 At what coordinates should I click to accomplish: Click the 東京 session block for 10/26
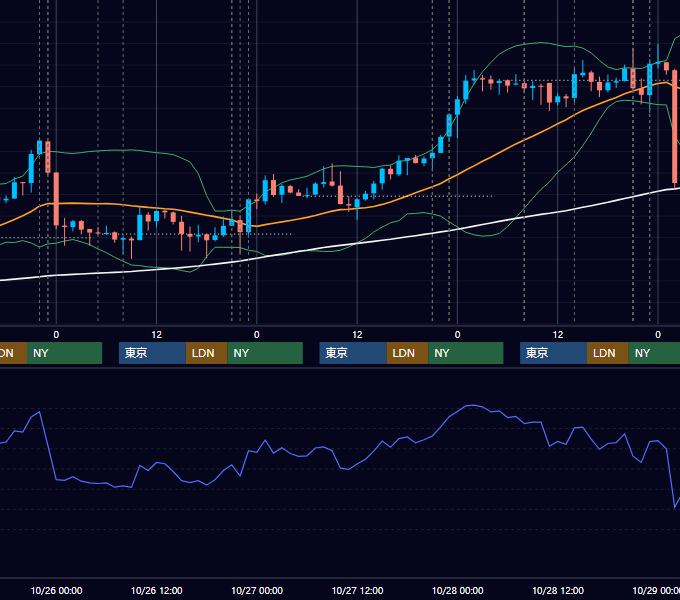pos(152,353)
